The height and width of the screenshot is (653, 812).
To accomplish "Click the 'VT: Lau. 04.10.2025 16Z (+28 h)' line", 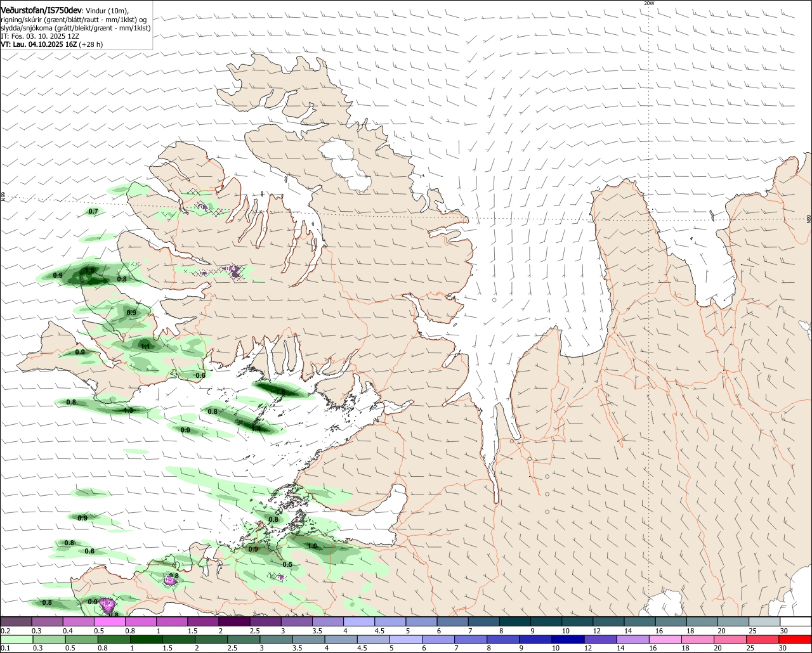I will (x=51, y=44).
